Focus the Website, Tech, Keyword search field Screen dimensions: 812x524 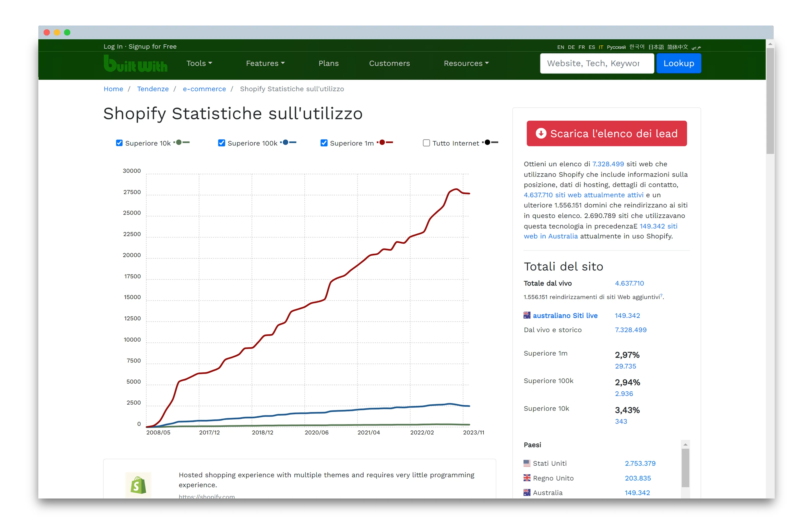[596, 63]
